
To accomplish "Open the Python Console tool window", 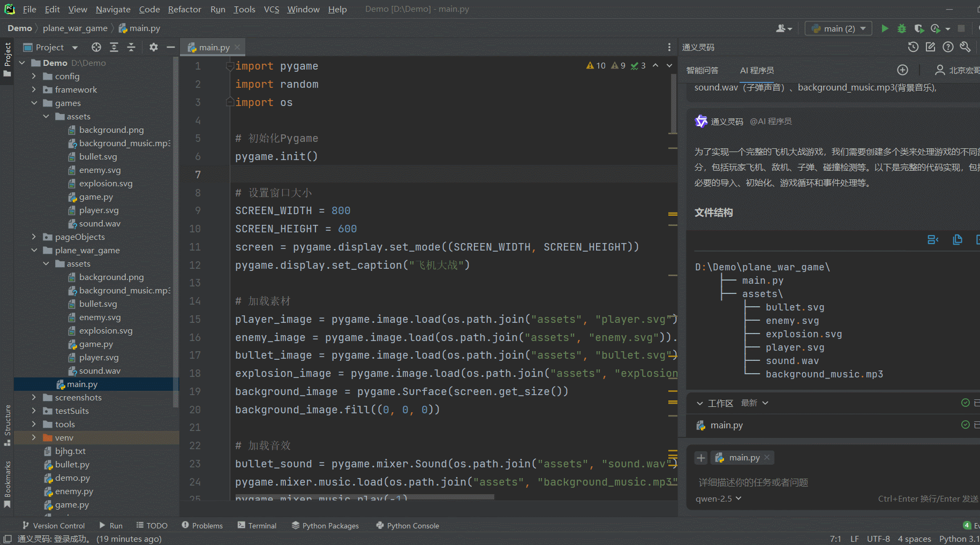I will click(x=408, y=526).
